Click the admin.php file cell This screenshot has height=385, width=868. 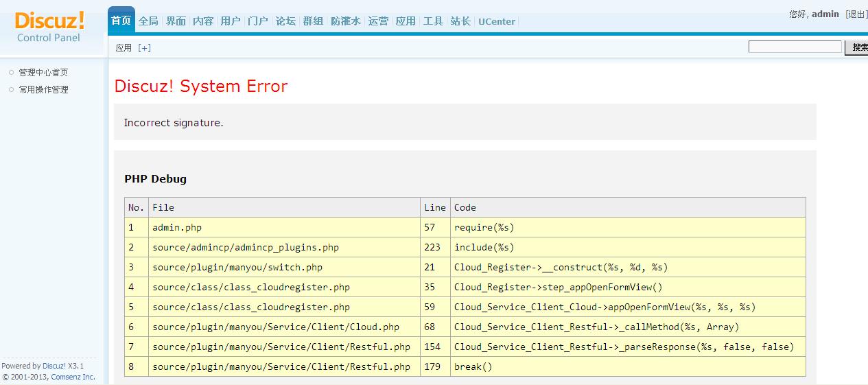284,227
